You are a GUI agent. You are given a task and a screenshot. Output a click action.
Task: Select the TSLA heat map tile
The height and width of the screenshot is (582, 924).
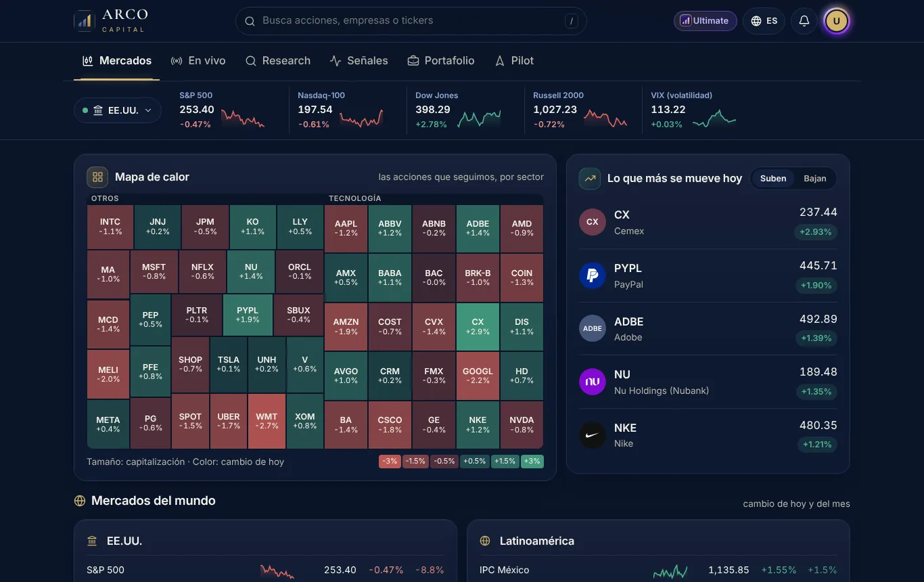coord(229,364)
